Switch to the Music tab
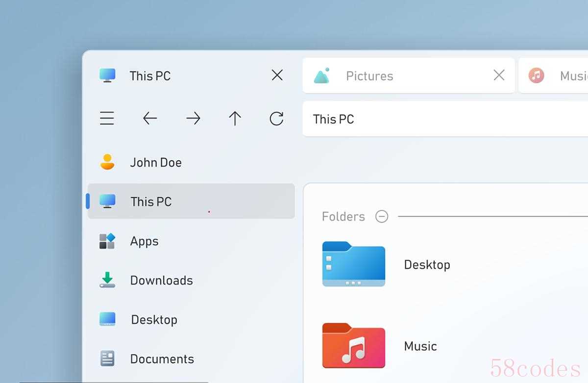Image resolution: width=588 pixels, height=383 pixels. 554,76
